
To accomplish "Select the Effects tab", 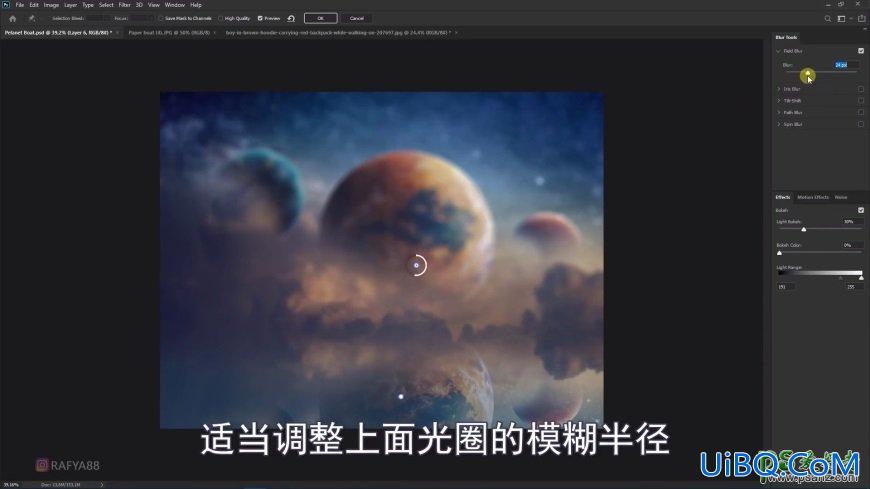I will coord(783,197).
